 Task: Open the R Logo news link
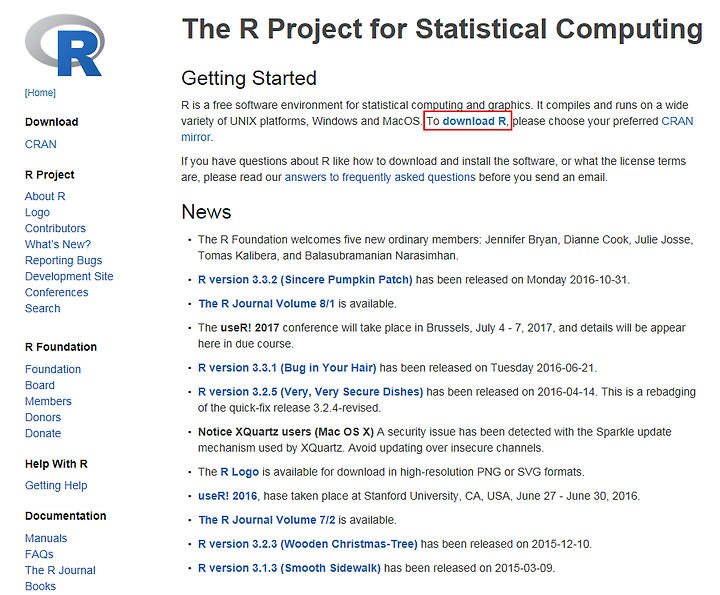239,472
